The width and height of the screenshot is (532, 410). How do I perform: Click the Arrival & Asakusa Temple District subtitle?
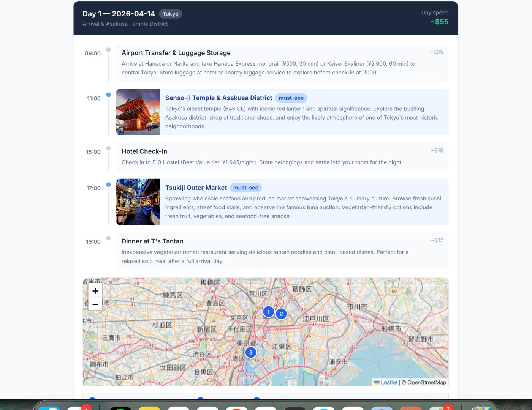click(125, 24)
